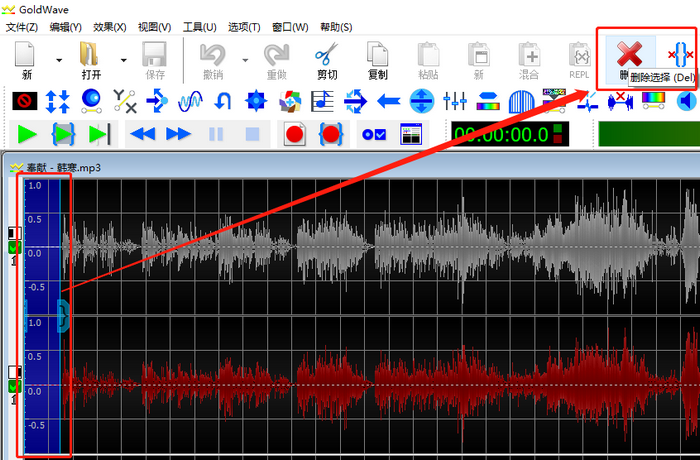This screenshot has width=700, height=460.
Task: Expand the Open (打开) dropdown arrow
Action: pos(124,60)
